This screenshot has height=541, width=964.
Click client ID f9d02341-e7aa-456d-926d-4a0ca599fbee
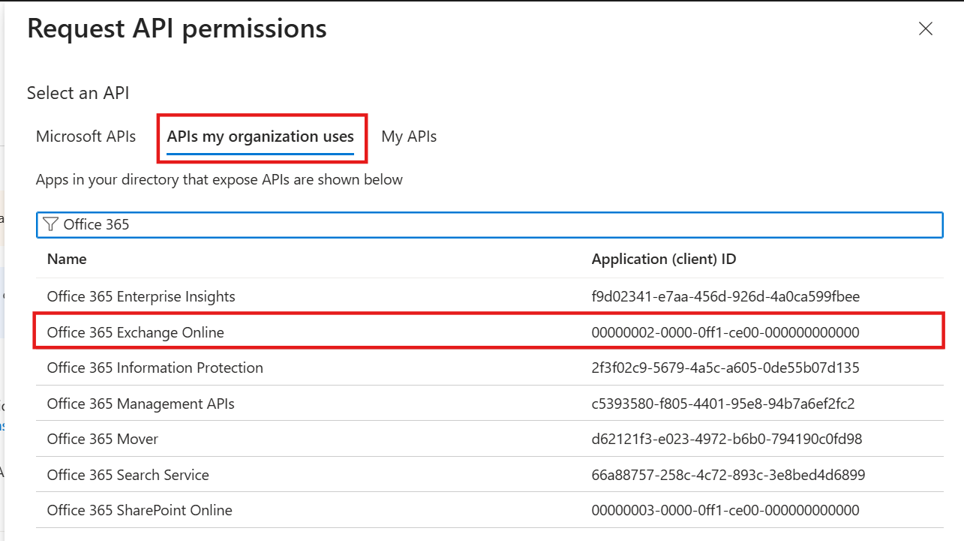725,296
